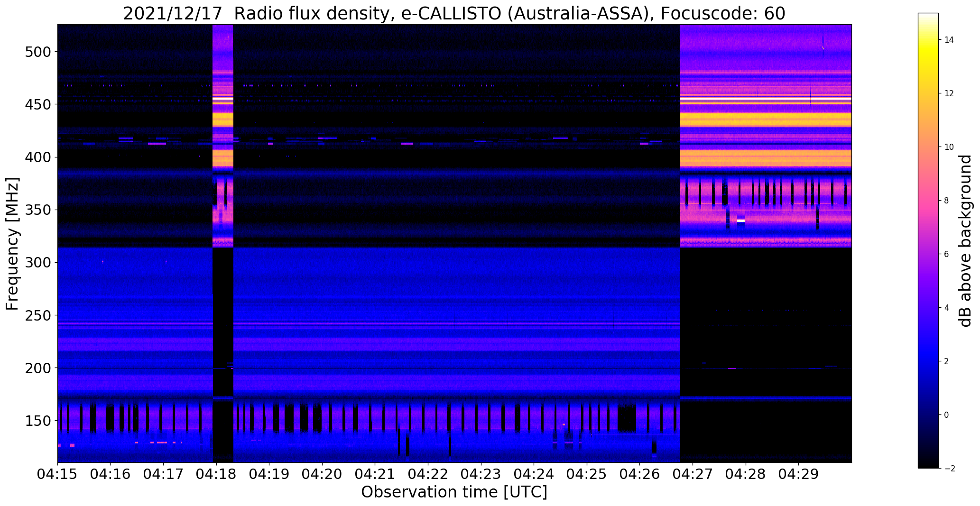Viewport: 980px width, 506px height.
Task: Click the 04:25 time tick label
Action: point(587,474)
